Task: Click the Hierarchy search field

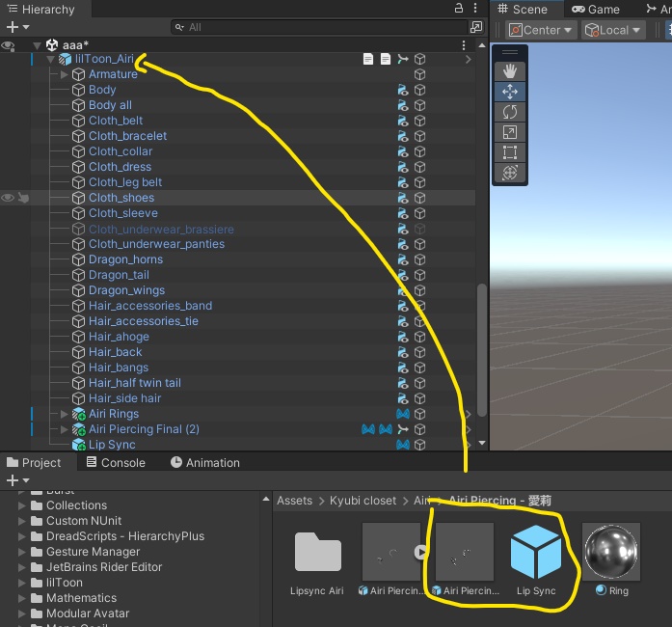Action: point(319,27)
